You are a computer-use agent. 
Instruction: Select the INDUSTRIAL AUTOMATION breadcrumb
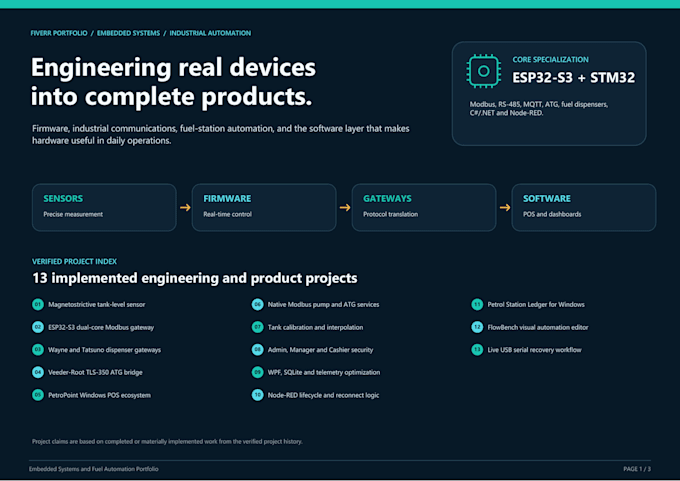210,33
